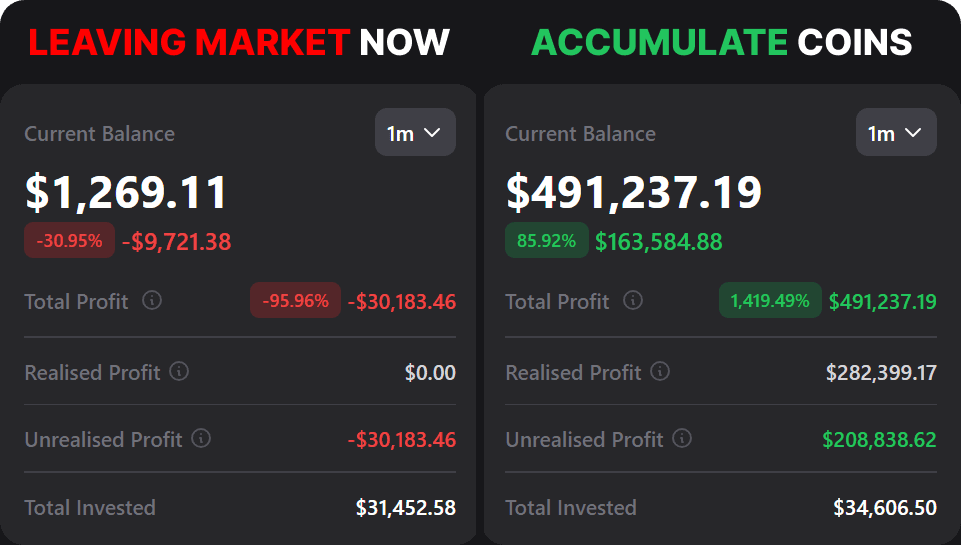Click the $31,452.58 Total Invested value
Image resolution: width=961 pixels, height=545 pixels.
point(406,508)
